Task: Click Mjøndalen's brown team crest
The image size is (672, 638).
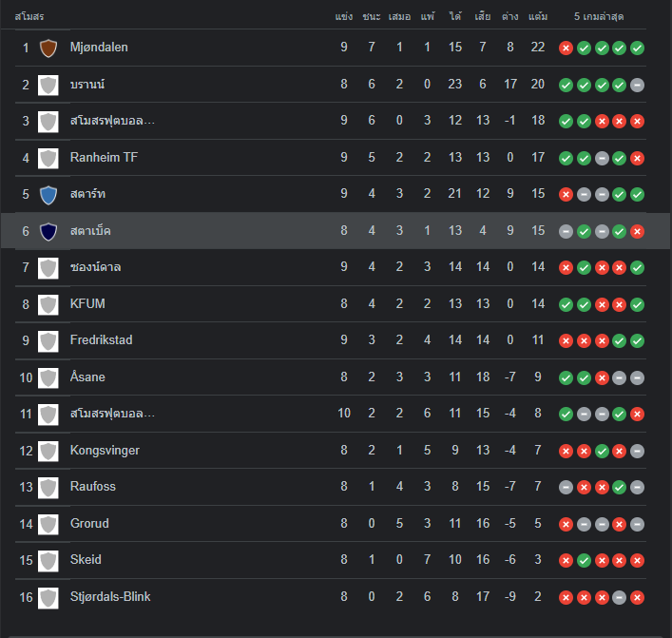Action: [48, 48]
